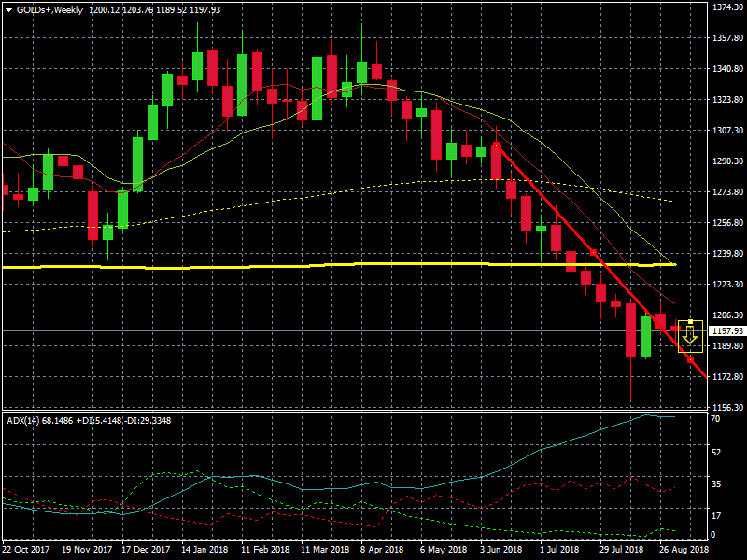Click the divider between chart and ADX panel
The width and height of the screenshot is (747, 560).
click(355, 411)
